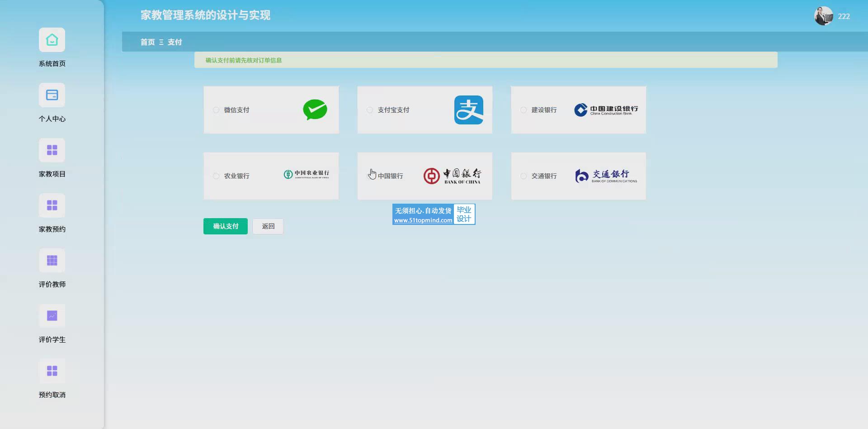Click the username 222
The height and width of the screenshot is (429, 868).
(844, 16)
